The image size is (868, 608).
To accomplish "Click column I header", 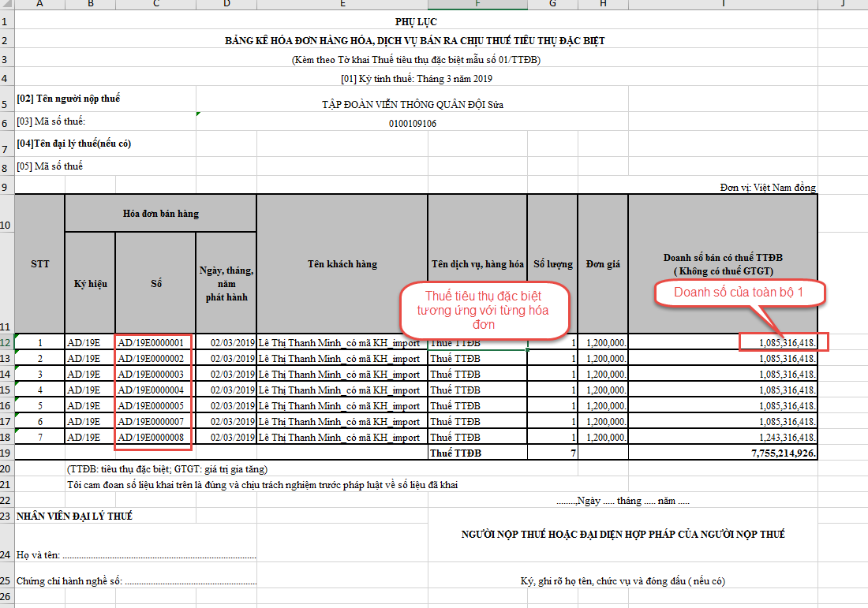I will click(723, 6).
